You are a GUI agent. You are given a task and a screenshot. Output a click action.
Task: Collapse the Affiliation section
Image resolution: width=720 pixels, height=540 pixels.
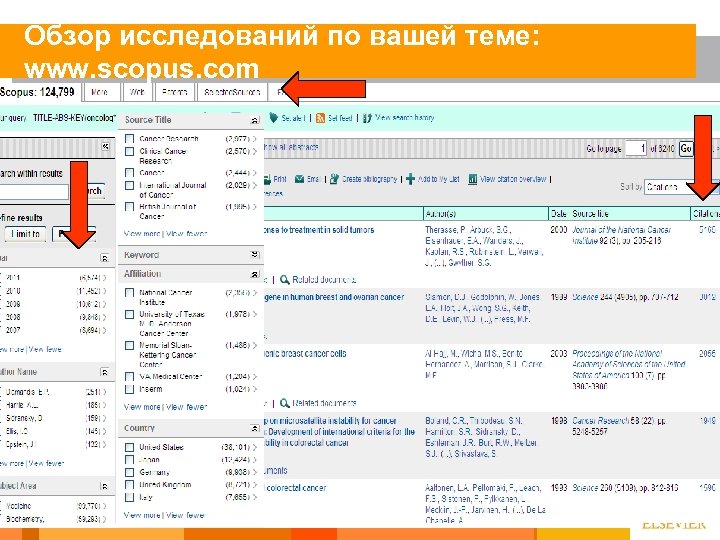[255, 274]
